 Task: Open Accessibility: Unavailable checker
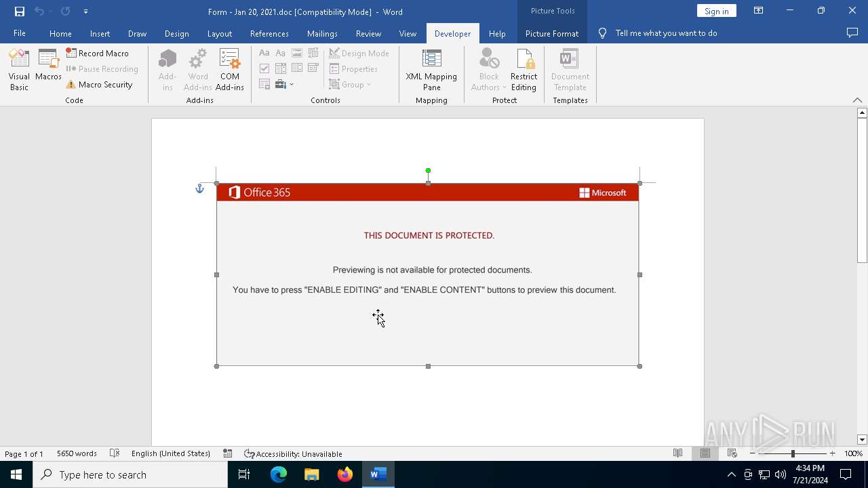tap(293, 453)
